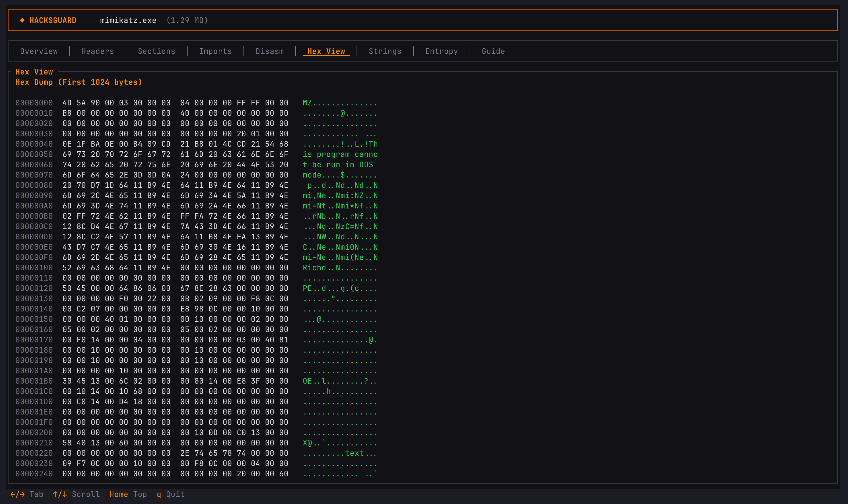Screen dimensions: 848x504
Task: Click the Tab navigation hint in footer
Action: [x=27, y=495]
